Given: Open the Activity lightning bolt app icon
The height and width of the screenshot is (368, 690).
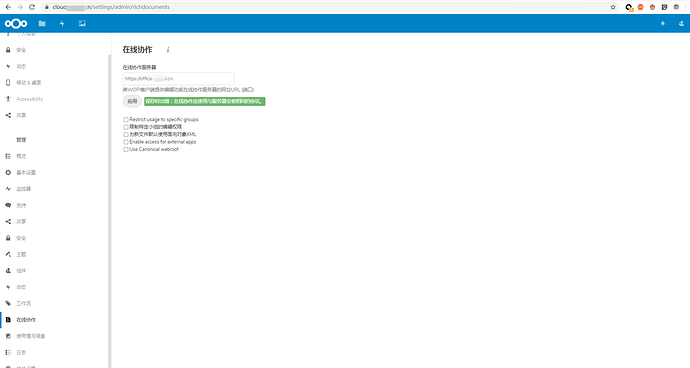Looking at the screenshot, I should [x=62, y=23].
